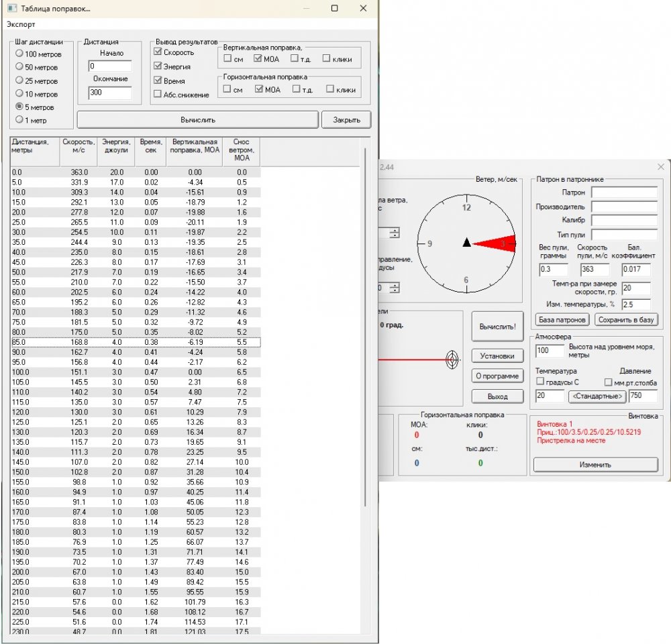Open the О программе about button

tap(497, 376)
